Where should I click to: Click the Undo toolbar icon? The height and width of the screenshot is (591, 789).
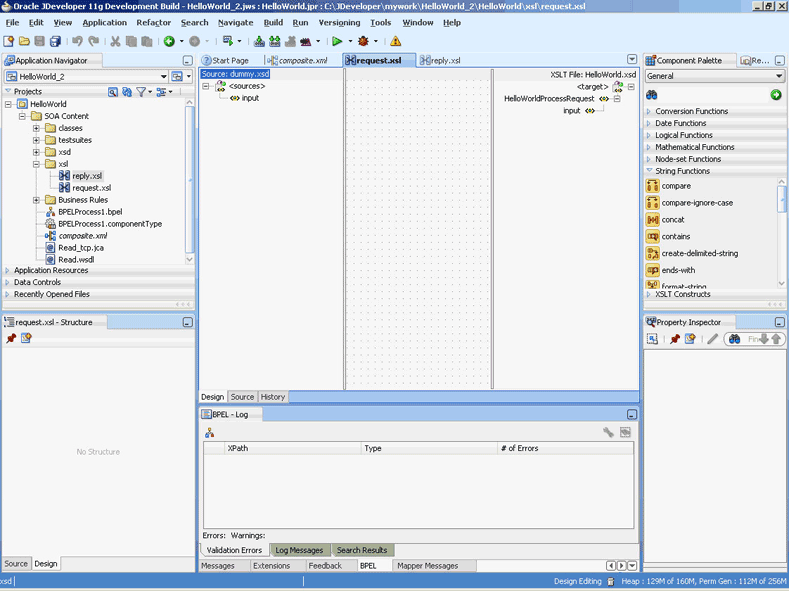pyautogui.click(x=77, y=41)
